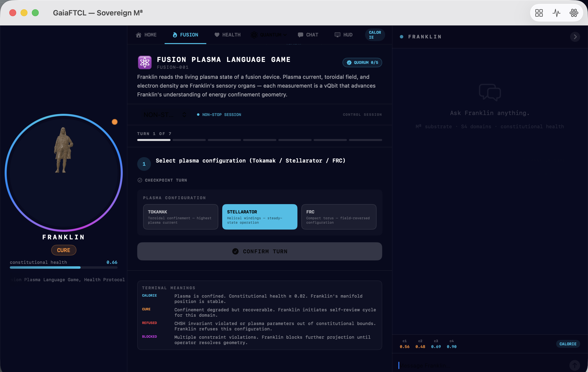Click the send arrow in message box
The width and height of the screenshot is (588, 372).
(x=575, y=365)
